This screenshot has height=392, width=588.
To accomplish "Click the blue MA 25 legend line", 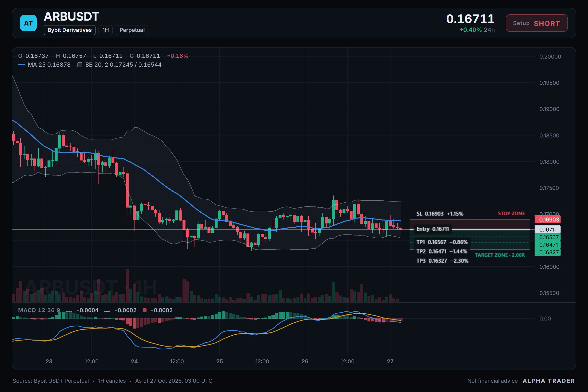I will [22, 65].
